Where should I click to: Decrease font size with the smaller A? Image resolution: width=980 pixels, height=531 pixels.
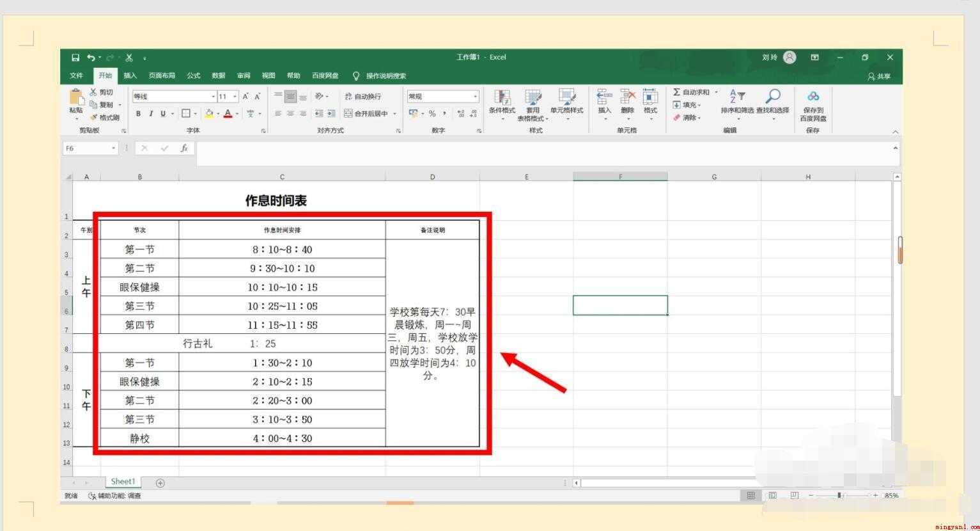tap(258, 97)
